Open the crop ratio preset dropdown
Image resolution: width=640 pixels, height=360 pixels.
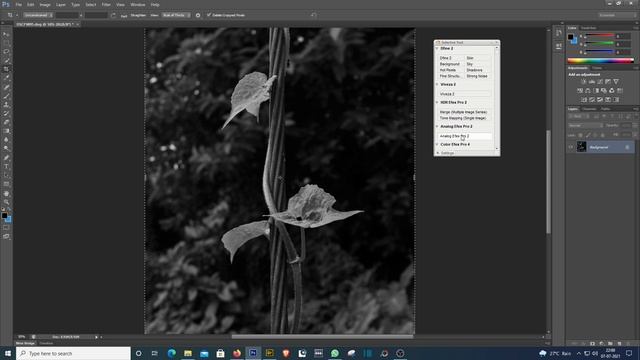click(37, 15)
